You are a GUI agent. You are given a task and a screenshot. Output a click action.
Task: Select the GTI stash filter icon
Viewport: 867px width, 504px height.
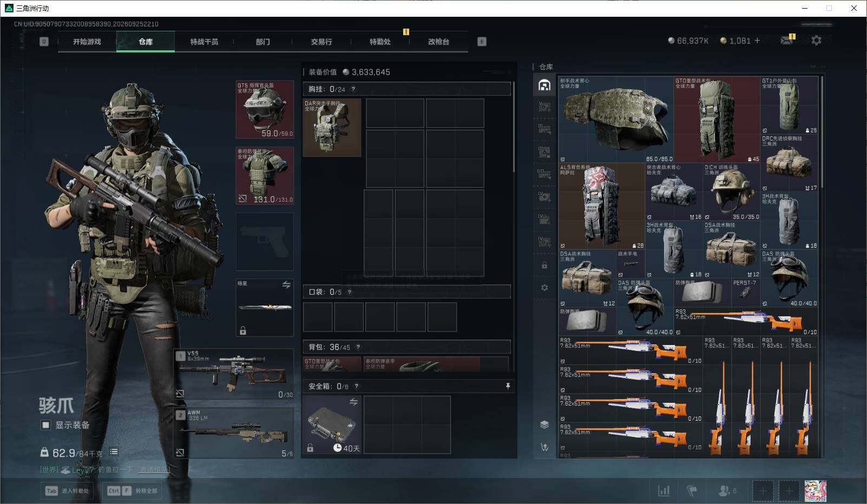coord(544,174)
